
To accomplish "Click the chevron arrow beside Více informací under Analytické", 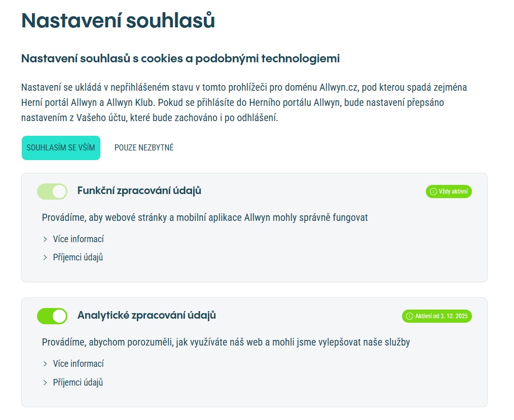I will 45,364.
